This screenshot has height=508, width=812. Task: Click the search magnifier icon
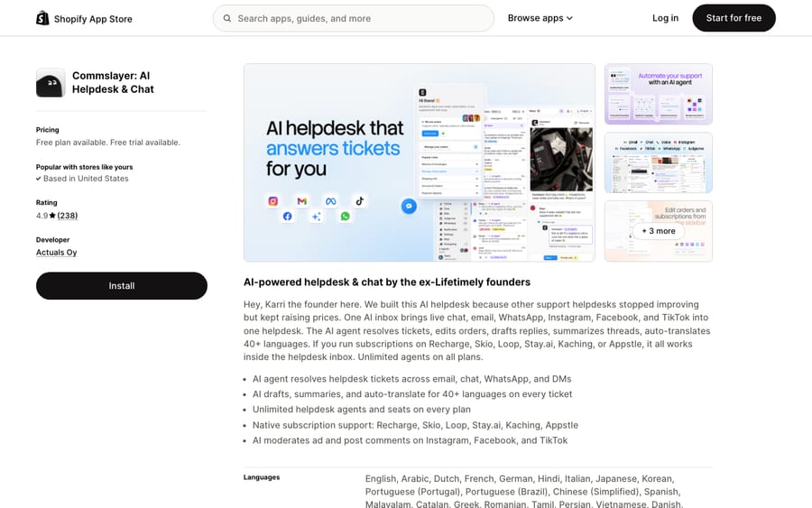(226, 18)
